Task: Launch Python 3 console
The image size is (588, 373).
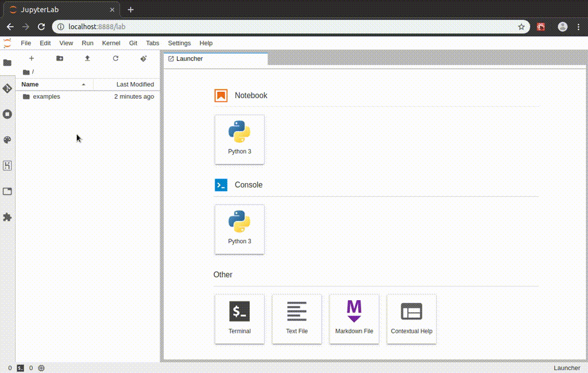Action: (x=239, y=229)
